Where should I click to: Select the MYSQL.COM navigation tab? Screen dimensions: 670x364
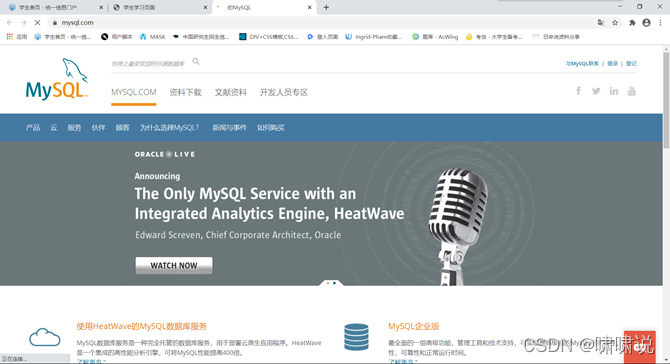pyautogui.click(x=134, y=92)
